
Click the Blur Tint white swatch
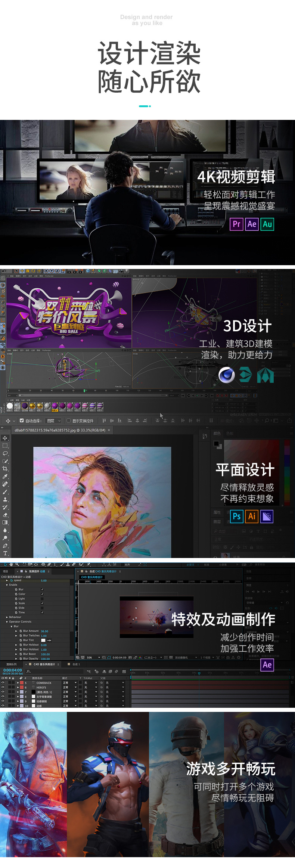coord(43,640)
